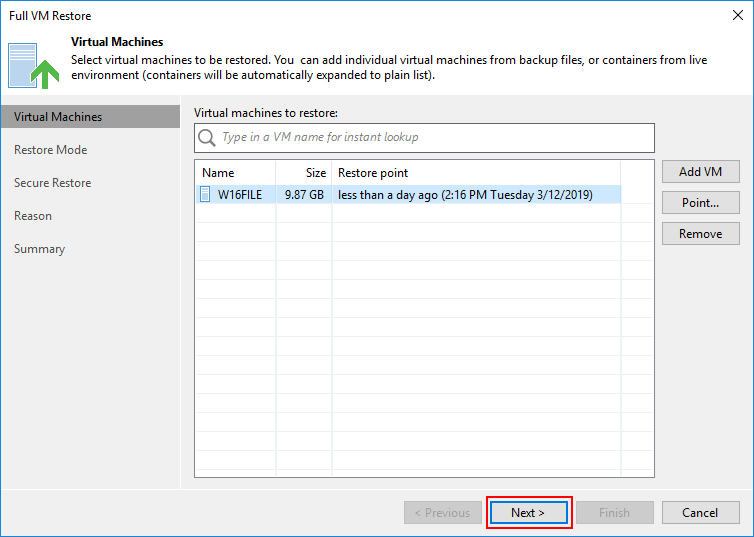Click the Finish button
The image size is (754, 537).
(615, 513)
